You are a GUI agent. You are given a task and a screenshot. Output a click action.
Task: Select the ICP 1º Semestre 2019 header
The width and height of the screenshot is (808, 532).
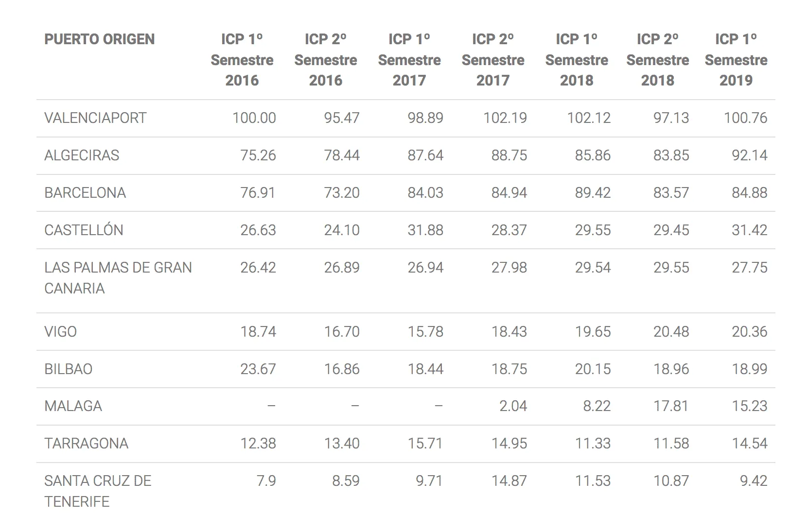point(736,59)
